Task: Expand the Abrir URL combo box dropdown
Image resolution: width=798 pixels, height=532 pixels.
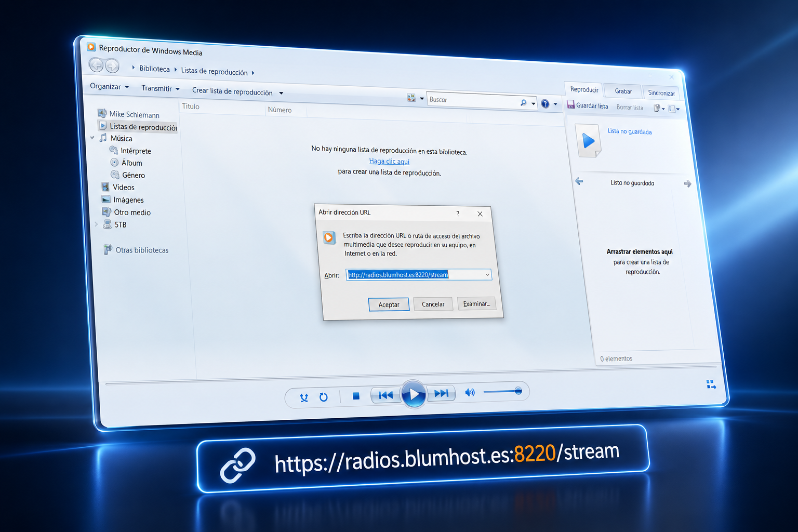Action: (487, 274)
